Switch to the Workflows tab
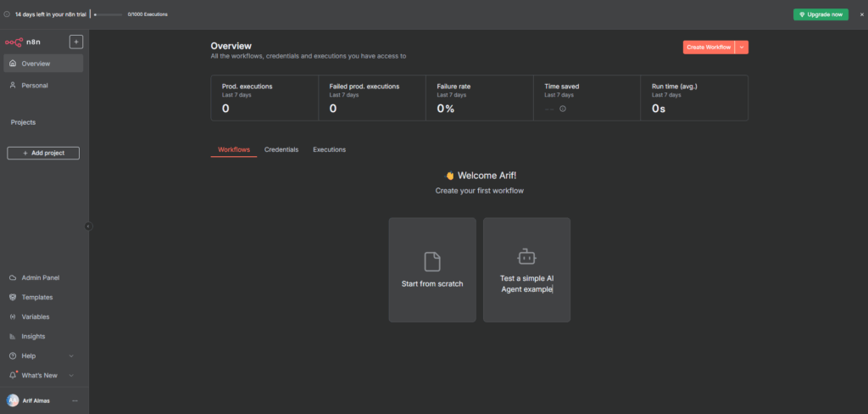Viewport: 868px width, 414px height. (234, 149)
